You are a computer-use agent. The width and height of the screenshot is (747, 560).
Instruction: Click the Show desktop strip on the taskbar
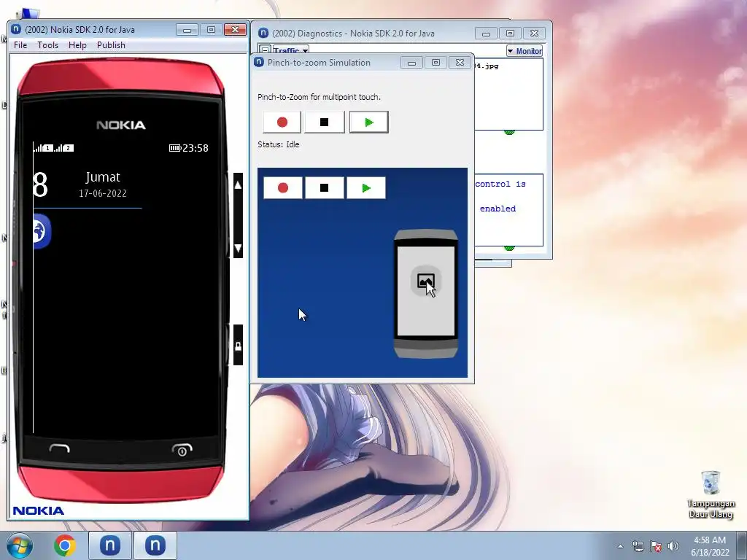743,545
